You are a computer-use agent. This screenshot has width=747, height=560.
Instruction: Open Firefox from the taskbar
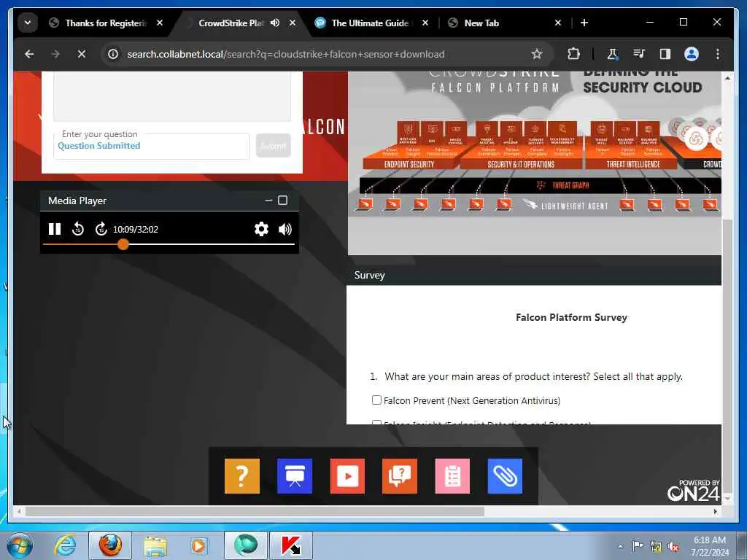[x=110, y=545]
